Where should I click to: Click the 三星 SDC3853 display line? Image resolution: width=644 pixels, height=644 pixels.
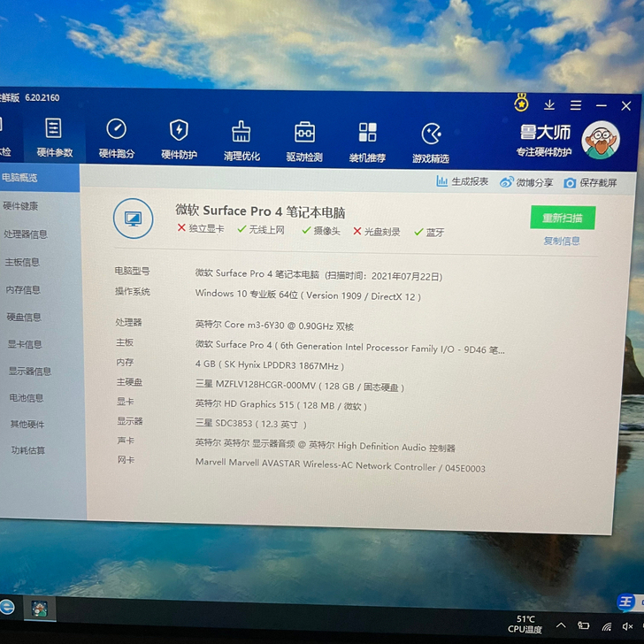click(x=251, y=424)
